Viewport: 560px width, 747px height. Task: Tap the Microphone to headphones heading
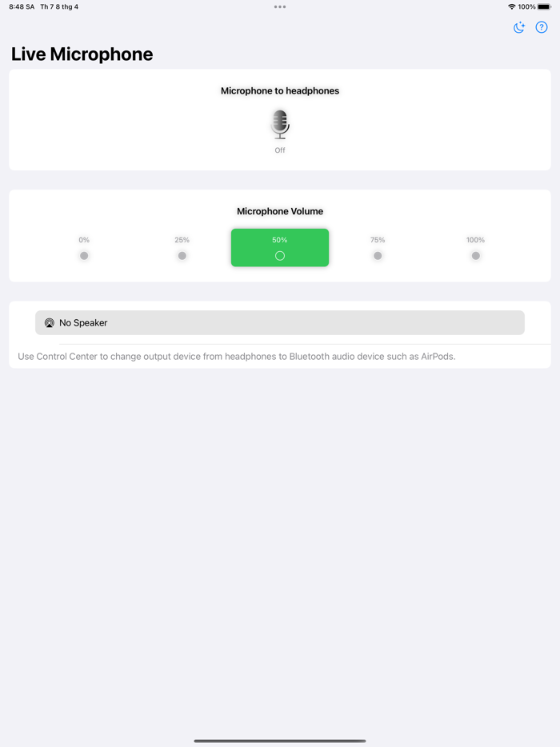[280, 91]
